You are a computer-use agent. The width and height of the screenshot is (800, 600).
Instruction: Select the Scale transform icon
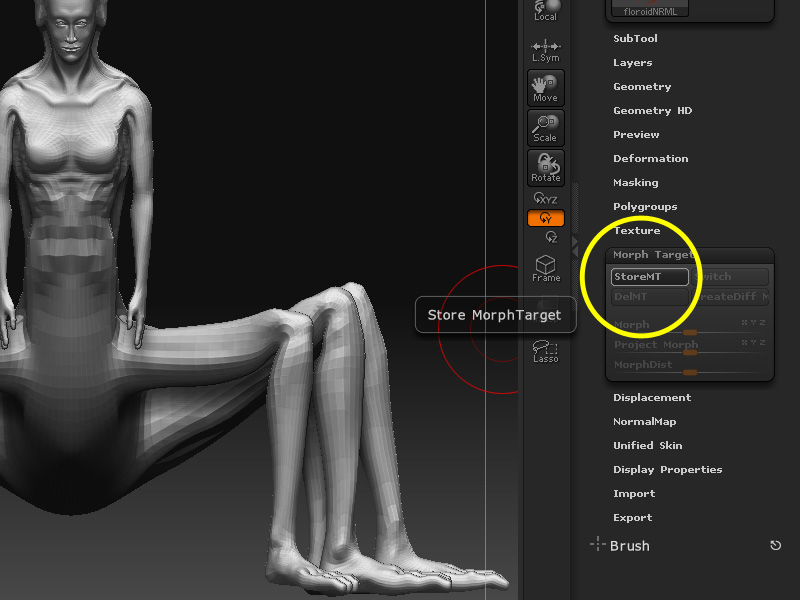coord(545,128)
